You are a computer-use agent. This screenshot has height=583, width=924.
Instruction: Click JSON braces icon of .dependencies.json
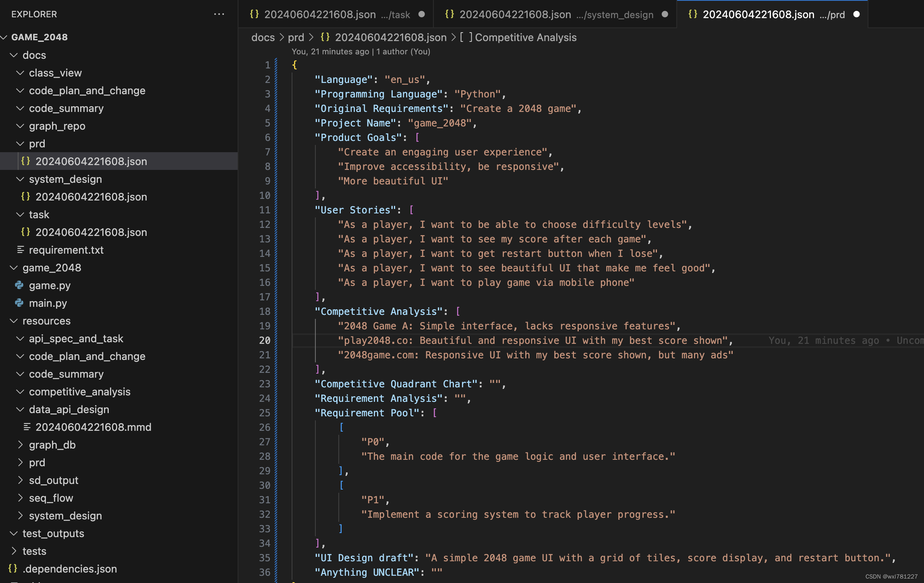click(x=12, y=569)
